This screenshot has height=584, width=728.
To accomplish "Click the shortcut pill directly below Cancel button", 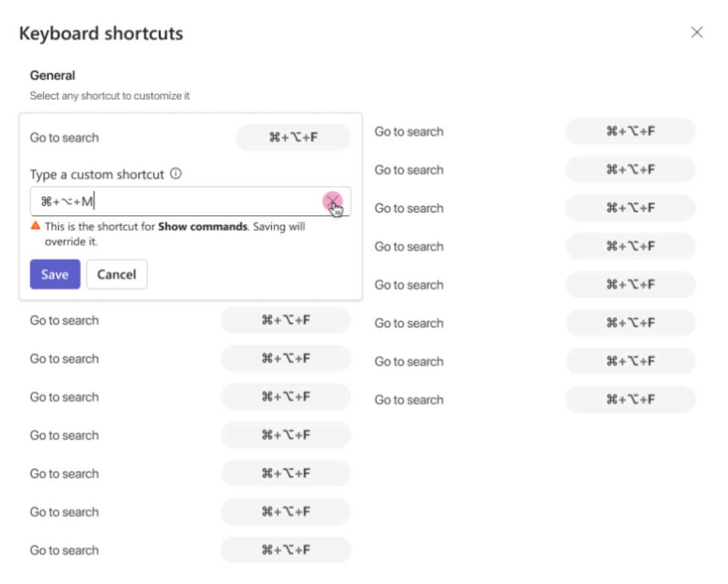I will coord(286,320).
